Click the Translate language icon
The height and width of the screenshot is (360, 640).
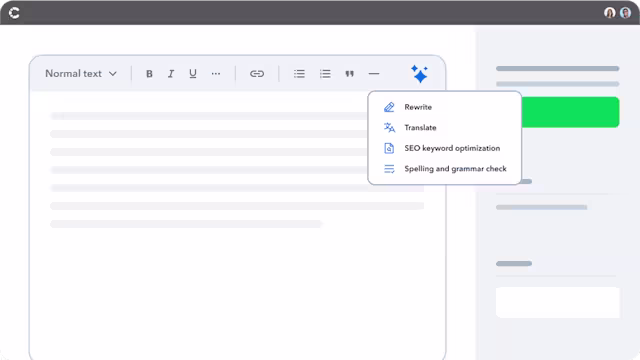[x=389, y=128]
